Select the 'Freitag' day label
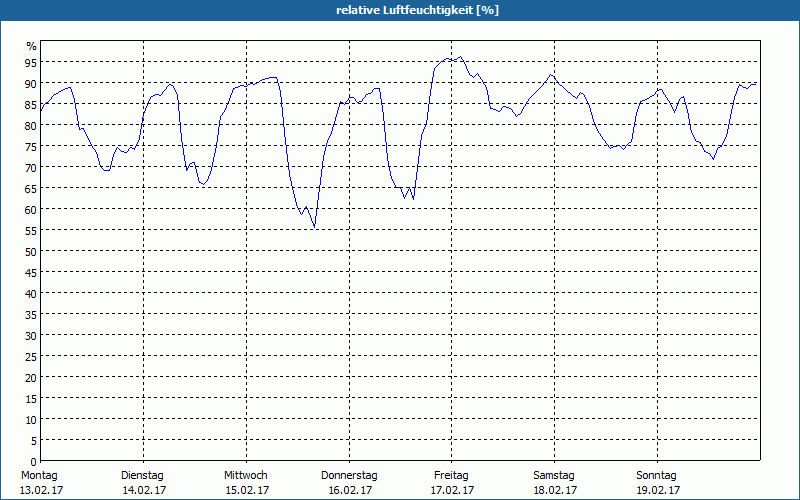The image size is (800, 500). pyautogui.click(x=451, y=475)
